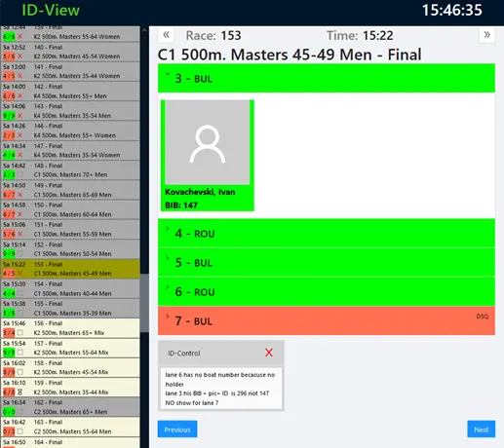Toggle checkbox on race 157 K2 55-64 Mix

click(x=19, y=353)
